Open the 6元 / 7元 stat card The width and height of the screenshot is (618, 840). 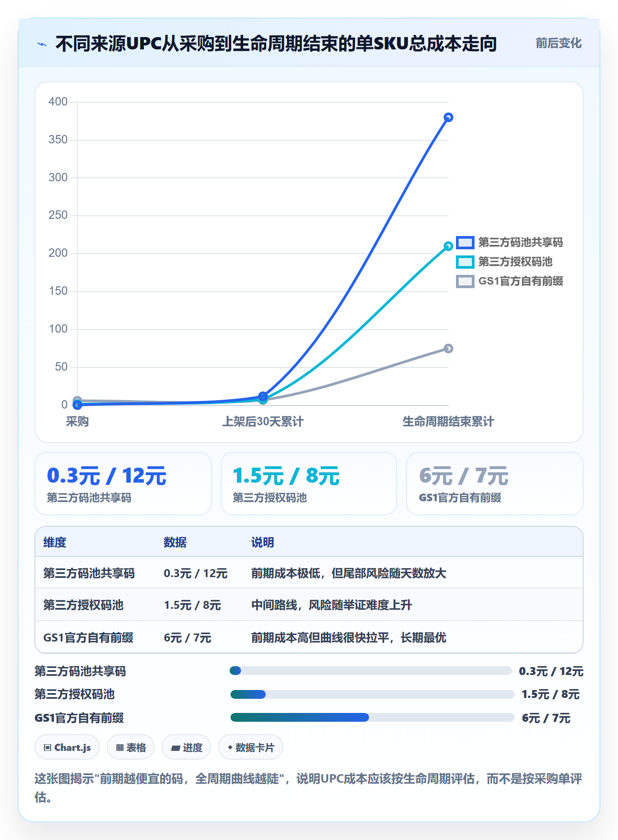495,484
